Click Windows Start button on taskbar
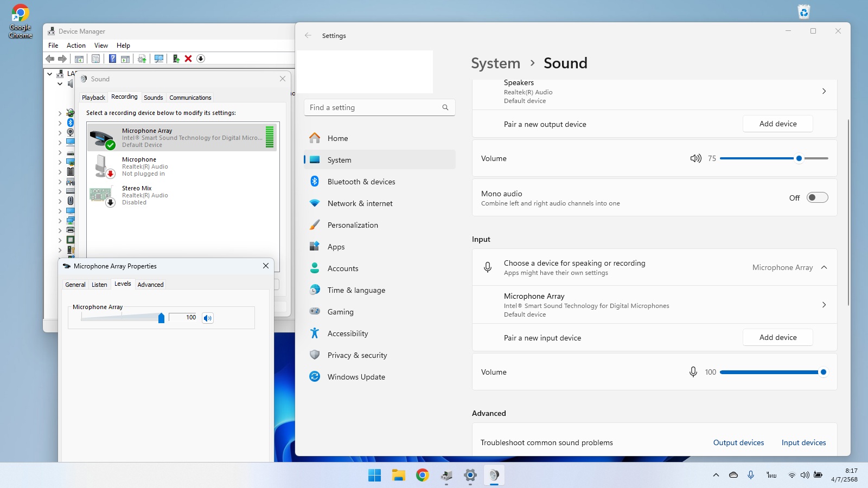The width and height of the screenshot is (868, 488). click(x=374, y=476)
